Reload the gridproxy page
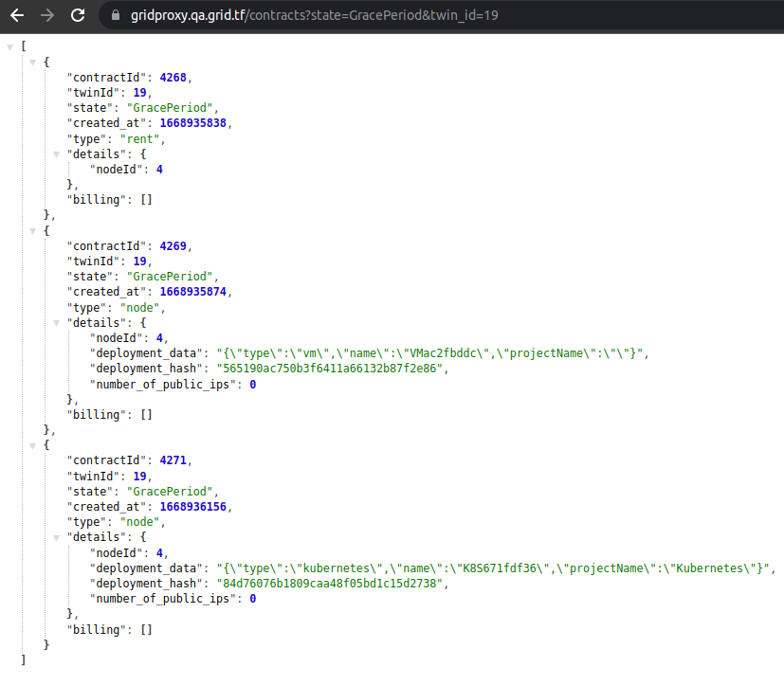 (x=78, y=15)
